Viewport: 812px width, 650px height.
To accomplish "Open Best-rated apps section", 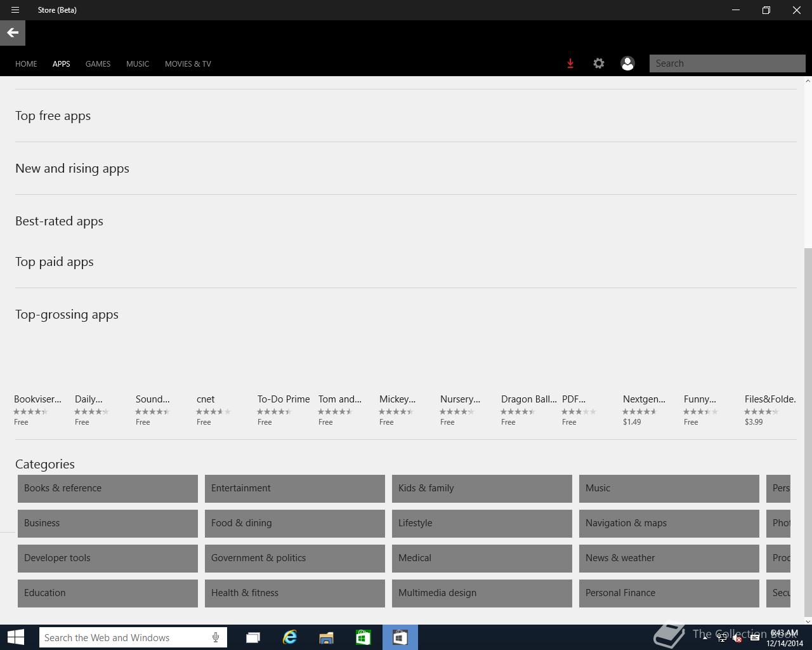I will 59,221.
